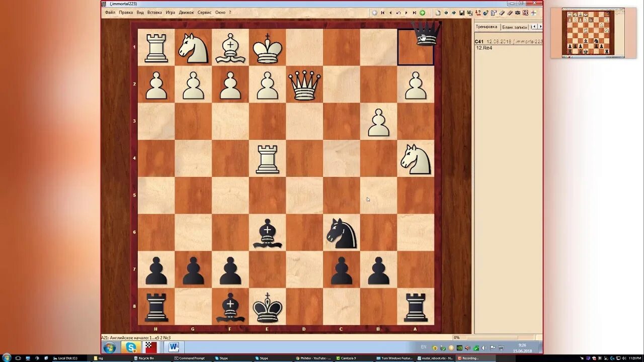Open the Windows Start button
Screen dimensions: 644x362
click(109, 347)
